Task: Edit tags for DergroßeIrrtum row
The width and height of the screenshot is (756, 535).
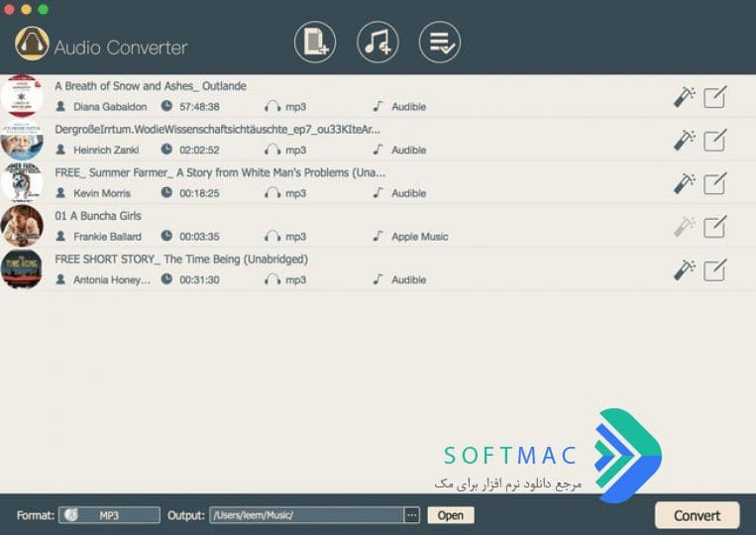Action: 715,141
